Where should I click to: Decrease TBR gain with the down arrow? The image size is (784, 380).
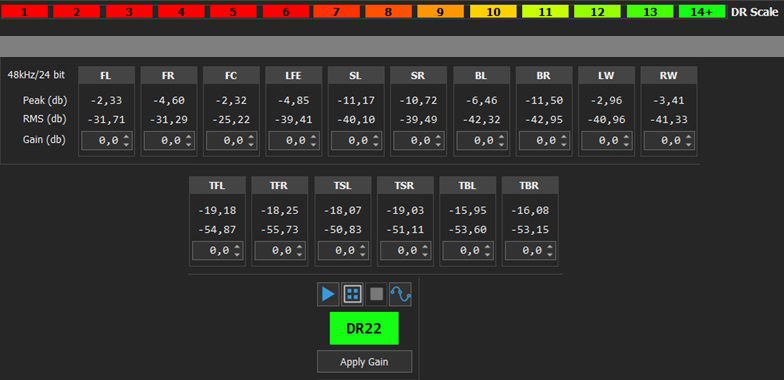coord(550,254)
